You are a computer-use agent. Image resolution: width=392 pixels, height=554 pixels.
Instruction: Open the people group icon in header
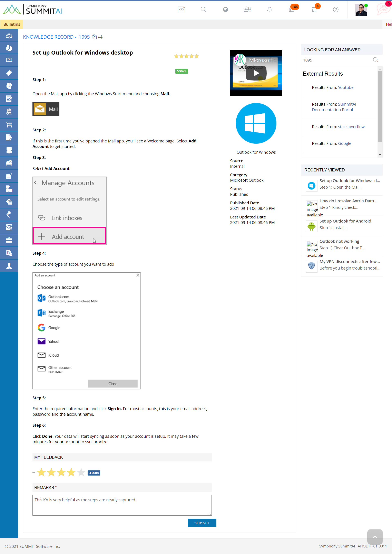pyautogui.click(x=247, y=9)
